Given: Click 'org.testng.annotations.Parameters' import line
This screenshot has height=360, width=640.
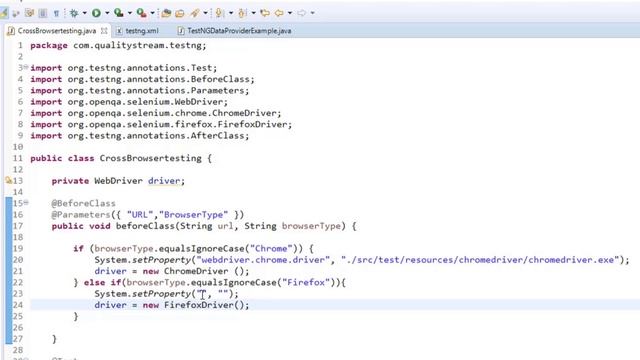Looking at the screenshot, I should click(156, 91).
